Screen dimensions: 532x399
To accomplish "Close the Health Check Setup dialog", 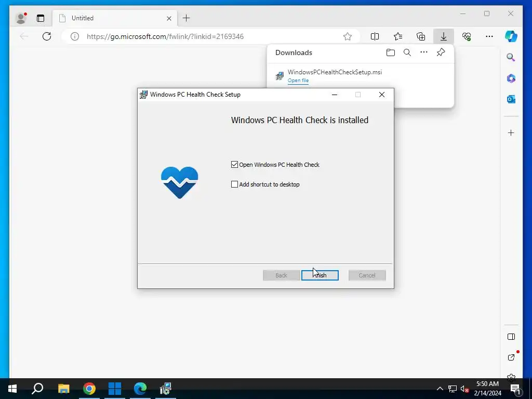I will (382, 95).
